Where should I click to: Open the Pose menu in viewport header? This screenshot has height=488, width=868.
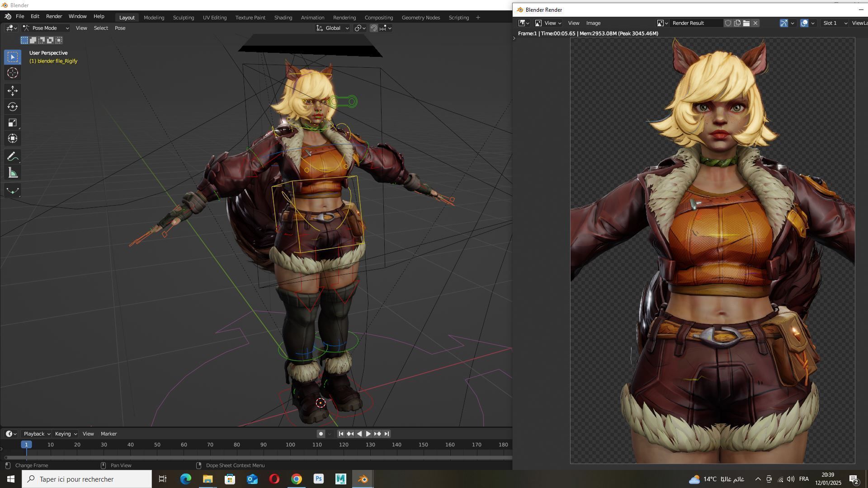(x=120, y=28)
